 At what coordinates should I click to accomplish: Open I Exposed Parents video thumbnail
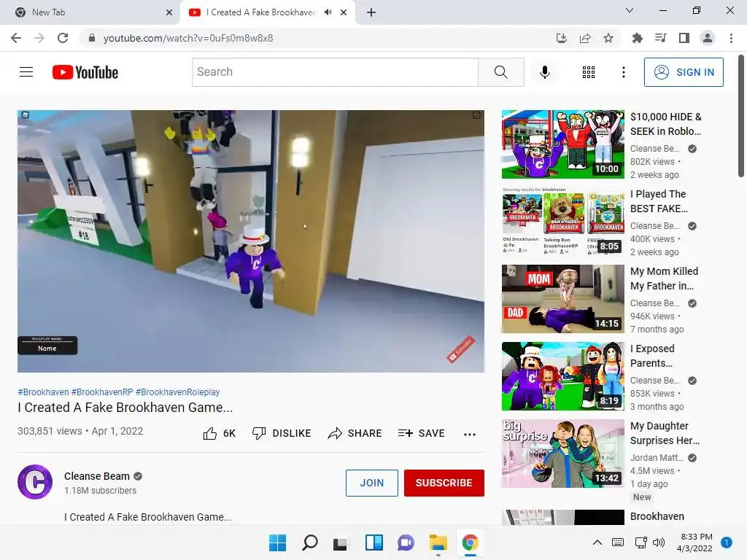point(562,376)
